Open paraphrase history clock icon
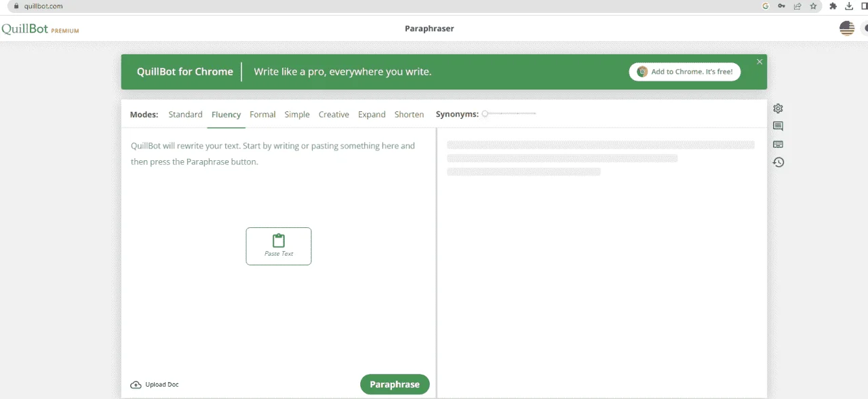This screenshot has width=868, height=399. (x=778, y=162)
